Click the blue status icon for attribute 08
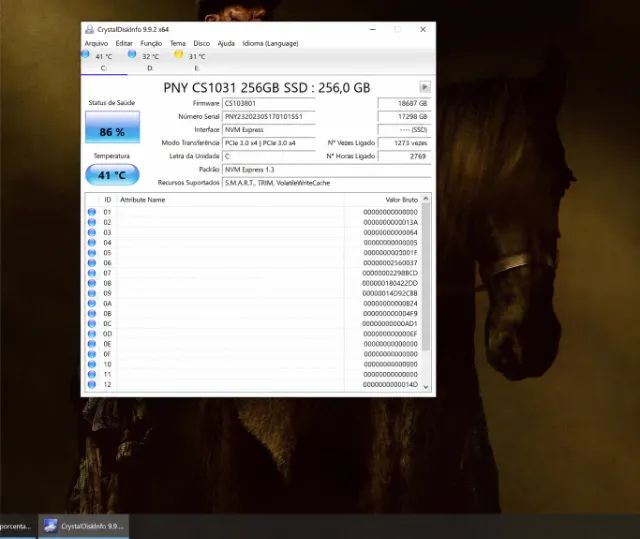Image resolution: width=640 pixels, height=539 pixels. pyautogui.click(x=92, y=283)
